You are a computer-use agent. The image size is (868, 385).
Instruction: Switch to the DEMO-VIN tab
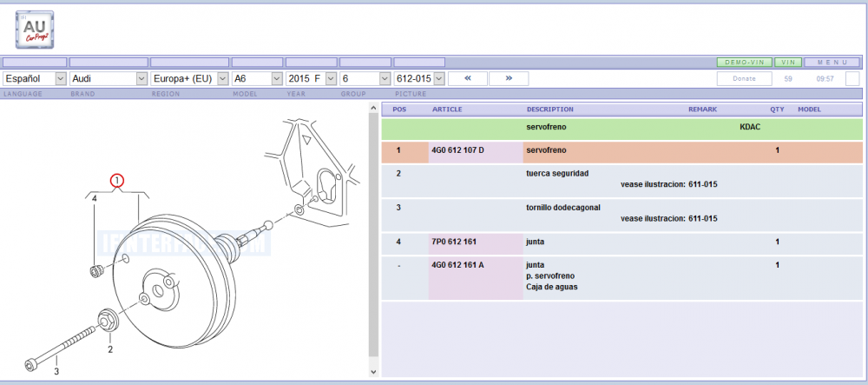click(x=744, y=63)
